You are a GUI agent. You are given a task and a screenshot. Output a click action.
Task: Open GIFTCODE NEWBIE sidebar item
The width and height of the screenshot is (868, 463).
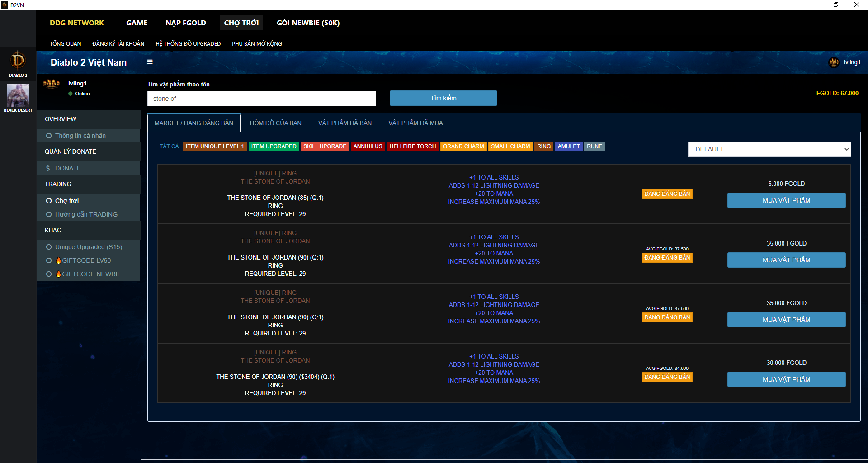(x=89, y=274)
